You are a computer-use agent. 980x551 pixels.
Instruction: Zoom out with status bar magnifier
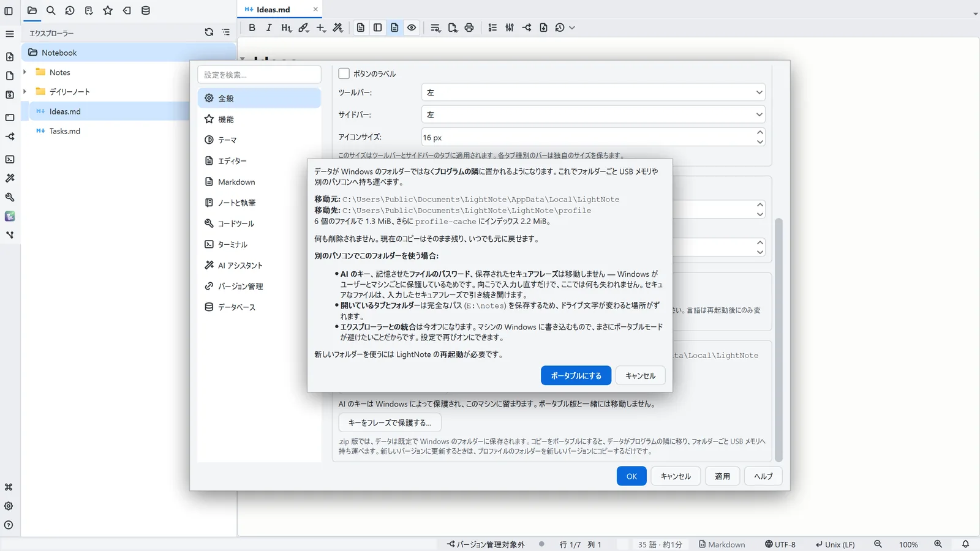click(878, 544)
